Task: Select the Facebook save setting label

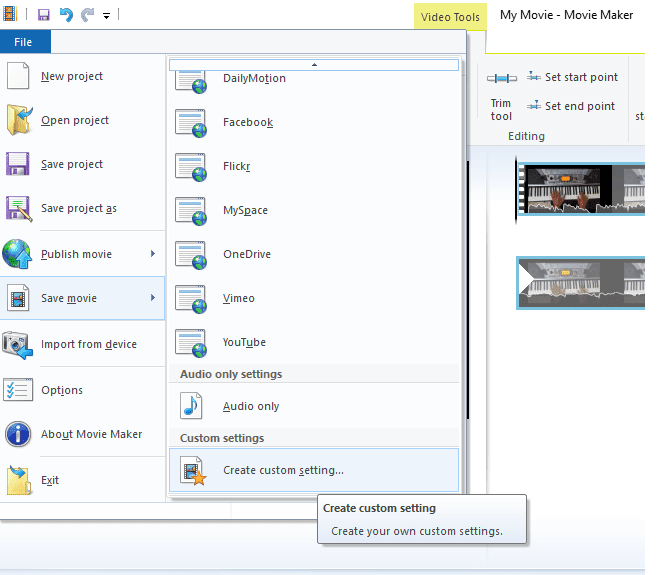Action: (248, 122)
